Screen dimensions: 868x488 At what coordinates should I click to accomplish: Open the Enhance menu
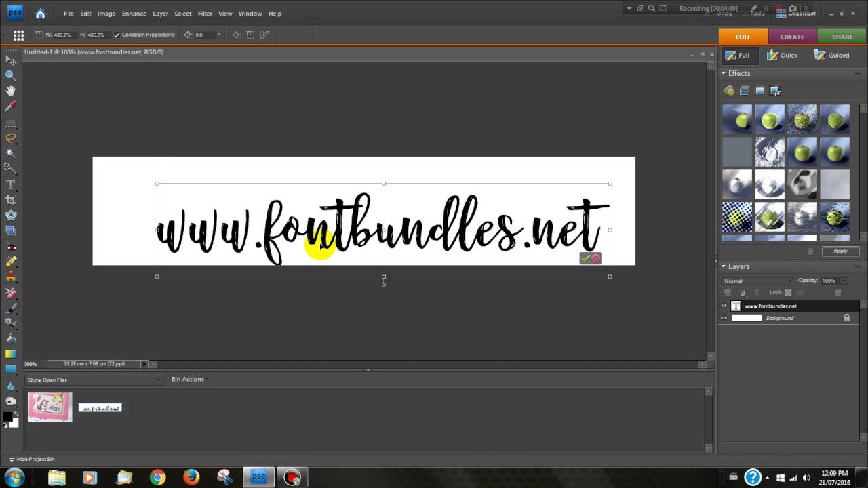tap(134, 14)
